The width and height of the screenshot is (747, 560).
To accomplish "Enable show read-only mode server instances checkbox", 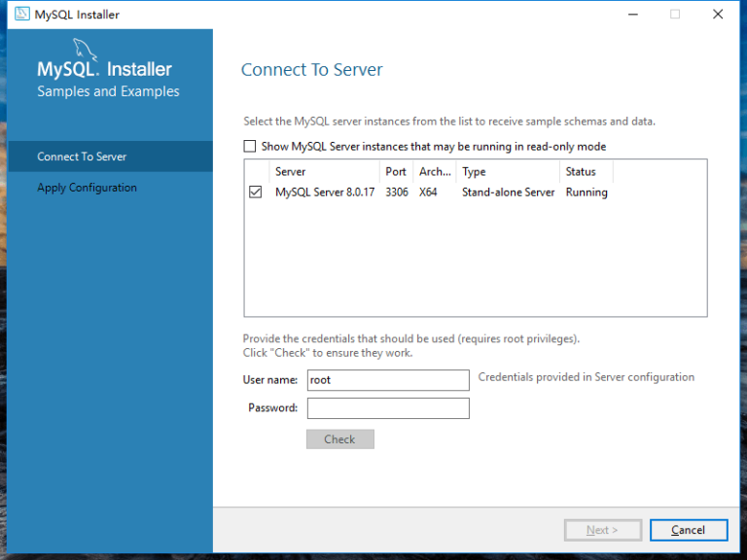I will (250, 146).
